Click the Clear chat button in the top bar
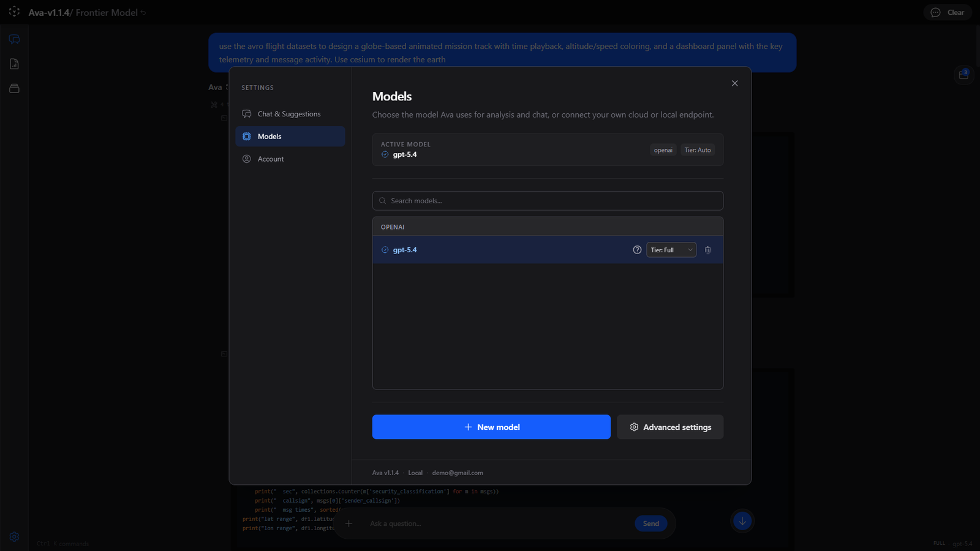 tap(948, 12)
